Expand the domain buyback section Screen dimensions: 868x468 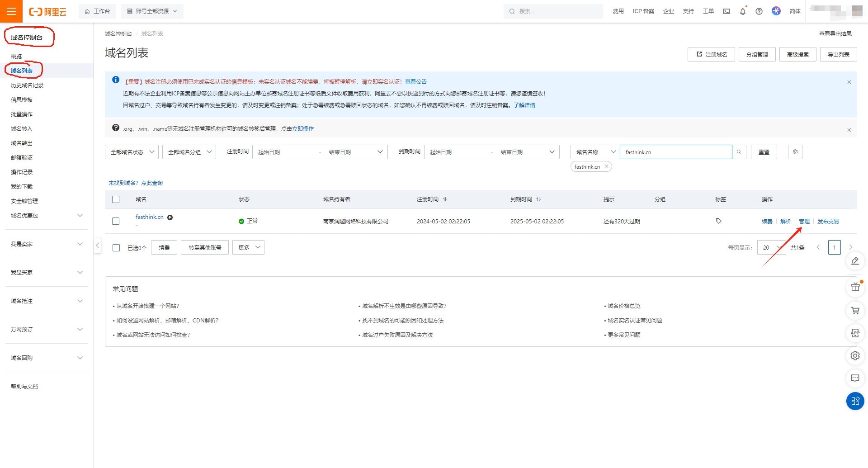click(47, 358)
